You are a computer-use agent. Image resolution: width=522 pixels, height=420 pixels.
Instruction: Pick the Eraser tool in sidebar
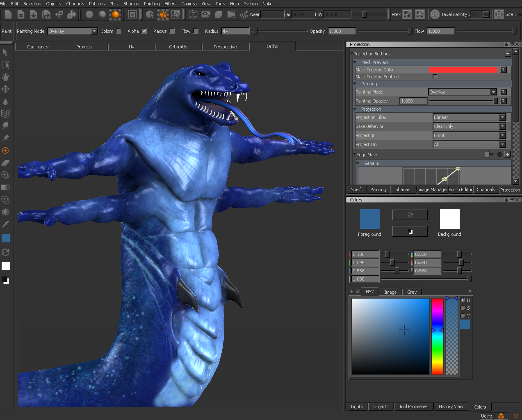click(x=5, y=163)
